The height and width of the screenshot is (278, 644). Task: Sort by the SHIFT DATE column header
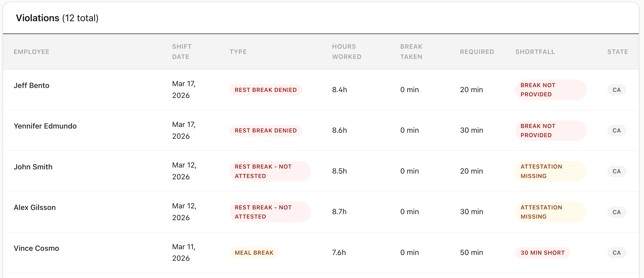click(x=182, y=52)
